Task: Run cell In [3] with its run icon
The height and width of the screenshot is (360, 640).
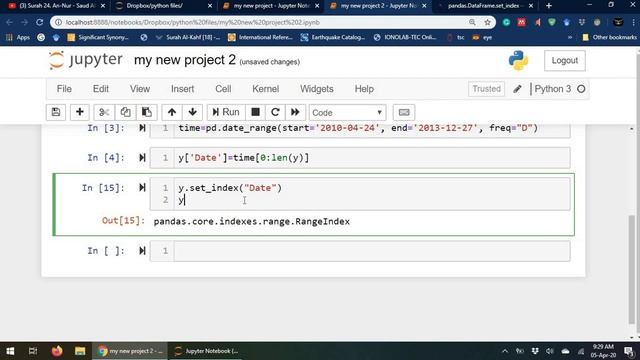Action: coord(142,128)
